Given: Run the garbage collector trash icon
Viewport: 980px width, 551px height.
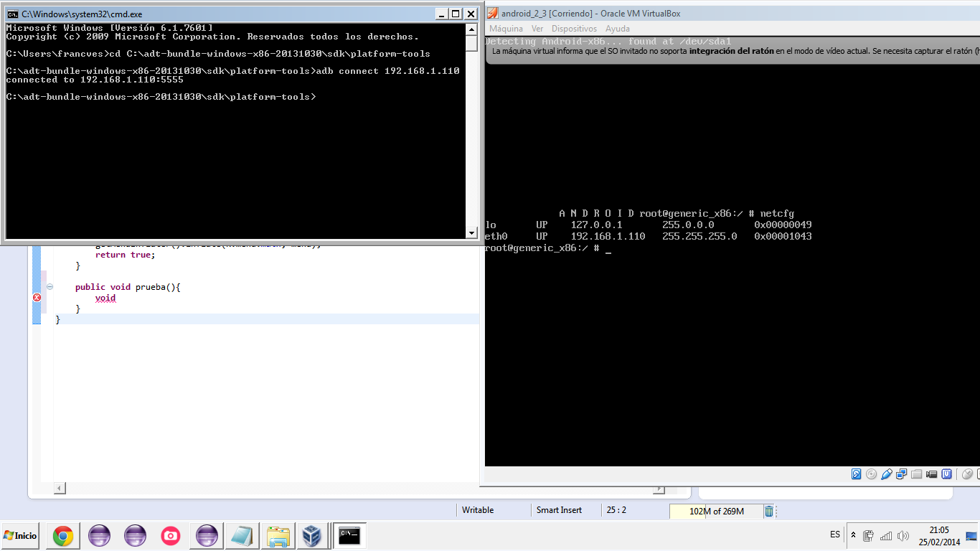Looking at the screenshot, I should (769, 512).
